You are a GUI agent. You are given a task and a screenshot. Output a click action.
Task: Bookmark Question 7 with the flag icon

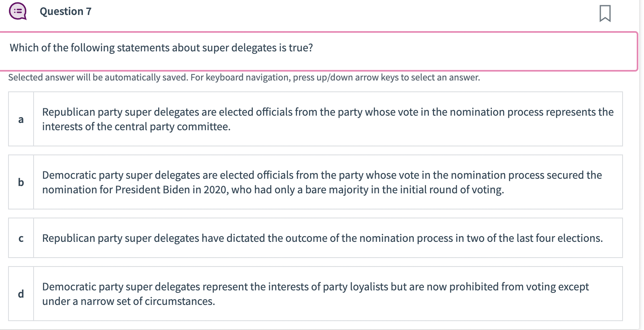click(x=605, y=13)
